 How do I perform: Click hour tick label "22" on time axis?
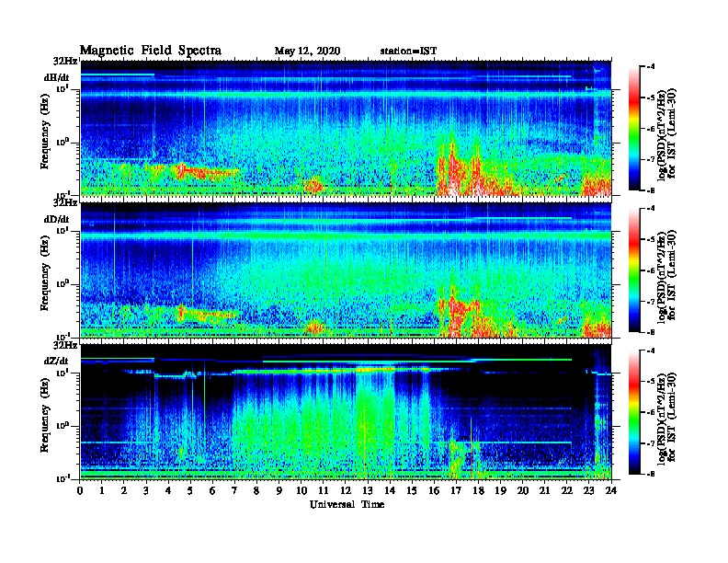pos(567,491)
